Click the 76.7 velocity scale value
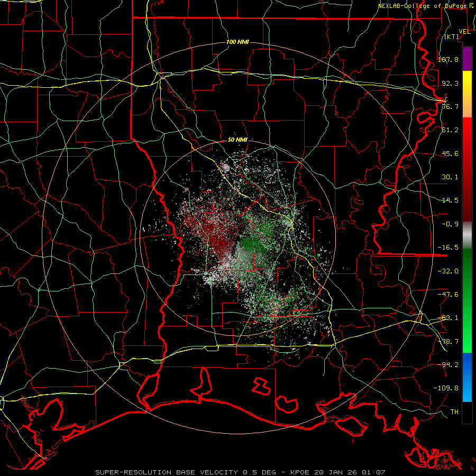Image resolution: width=476 pixels, height=476 pixels. click(450, 106)
